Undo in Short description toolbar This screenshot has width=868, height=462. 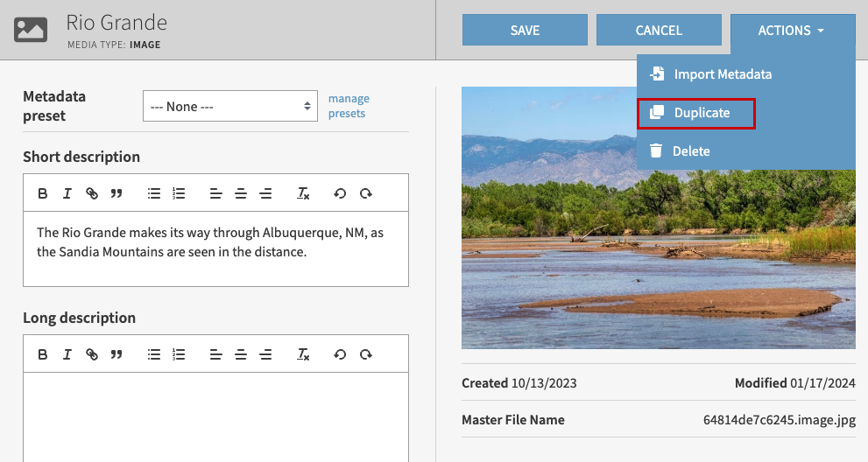point(340,193)
